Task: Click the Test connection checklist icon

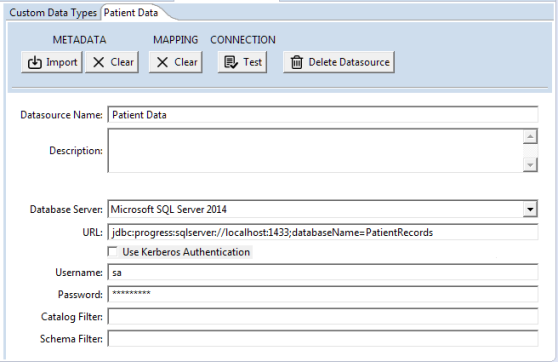Action: pos(231,62)
